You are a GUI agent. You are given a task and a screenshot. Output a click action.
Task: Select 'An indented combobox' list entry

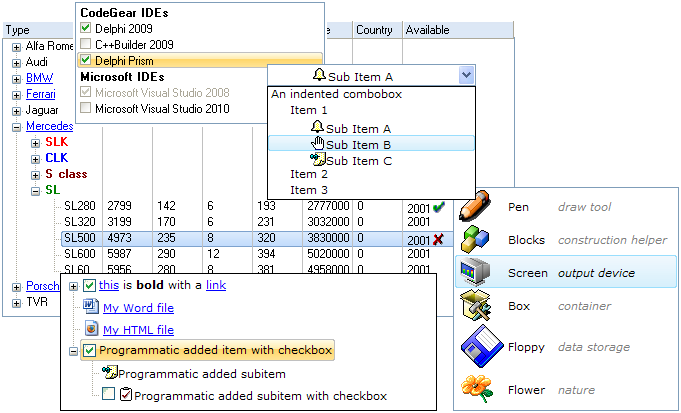[337, 94]
